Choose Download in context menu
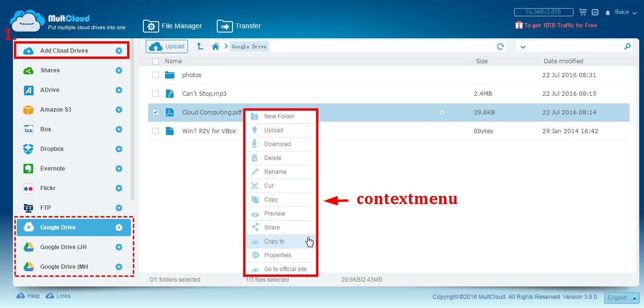Screen dimensions: 644x308 tap(281, 144)
